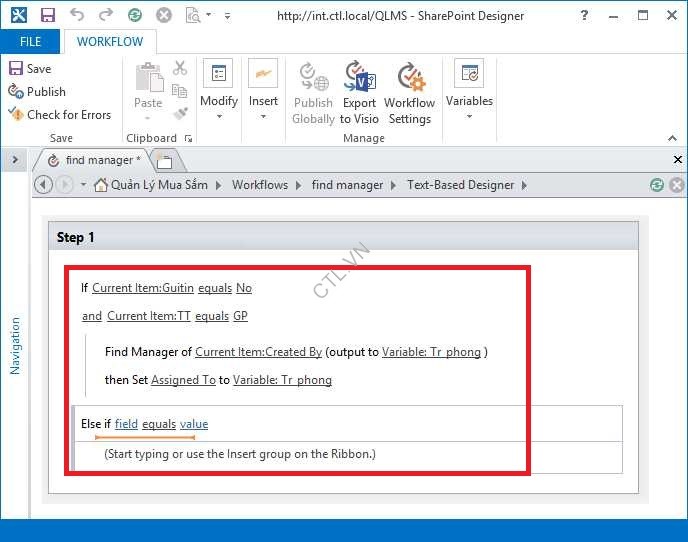Click the Save icon in ribbon

tap(30, 68)
